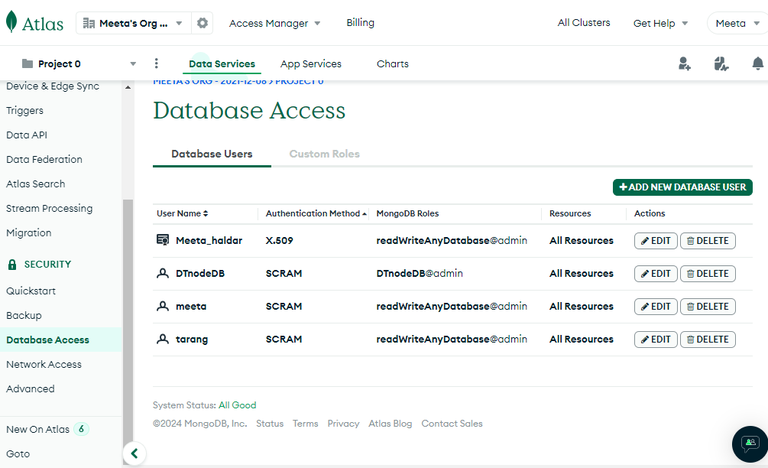The width and height of the screenshot is (768, 468).
Task: Open the notifications bell icon
Action: [757, 64]
